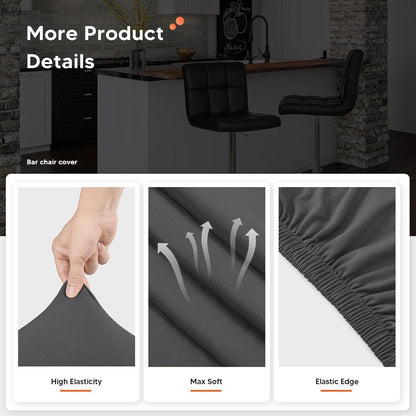The width and height of the screenshot is (416, 416).
Task: Click the rightmost upward airflow arrow
Action: [247, 258]
